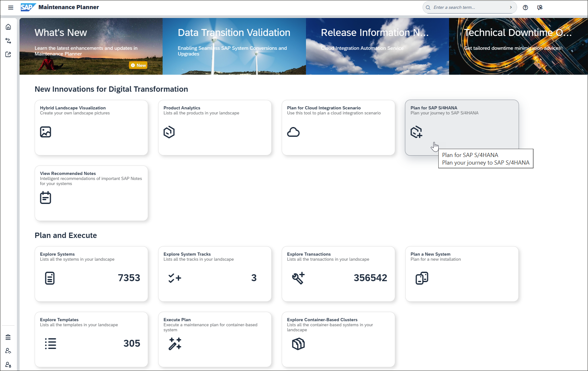This screenshot has height=371, width=588.
Task: Click Execute Plan title
Action: click(177, 320)
